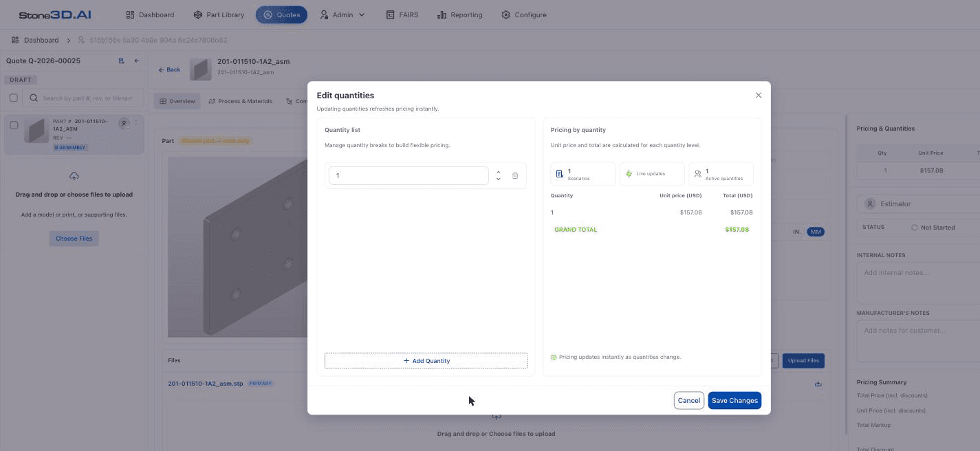
Task: Click the ASSEMBLY tag on part card
Action: coord(71,148)
